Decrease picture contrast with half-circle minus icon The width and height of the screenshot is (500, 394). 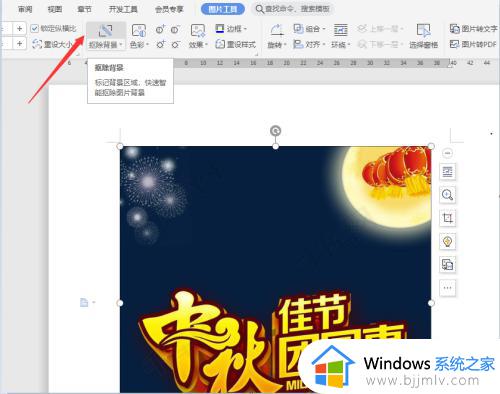[175, 30]
